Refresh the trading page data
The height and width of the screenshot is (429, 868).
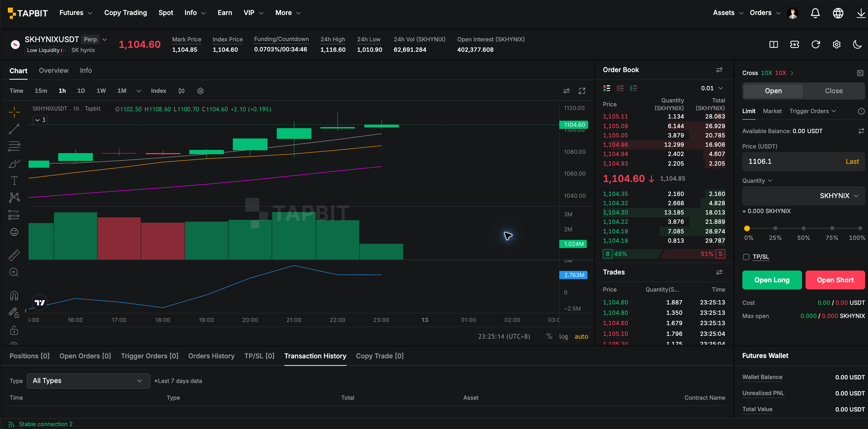pyautogui.click(x=816, y=45)
